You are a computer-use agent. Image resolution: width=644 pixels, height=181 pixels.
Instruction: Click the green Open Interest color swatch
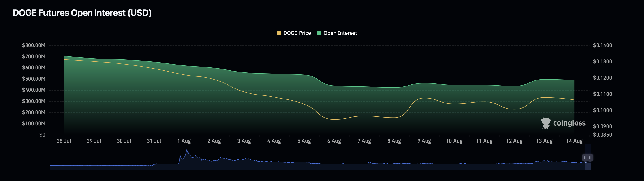pos(319,33)
